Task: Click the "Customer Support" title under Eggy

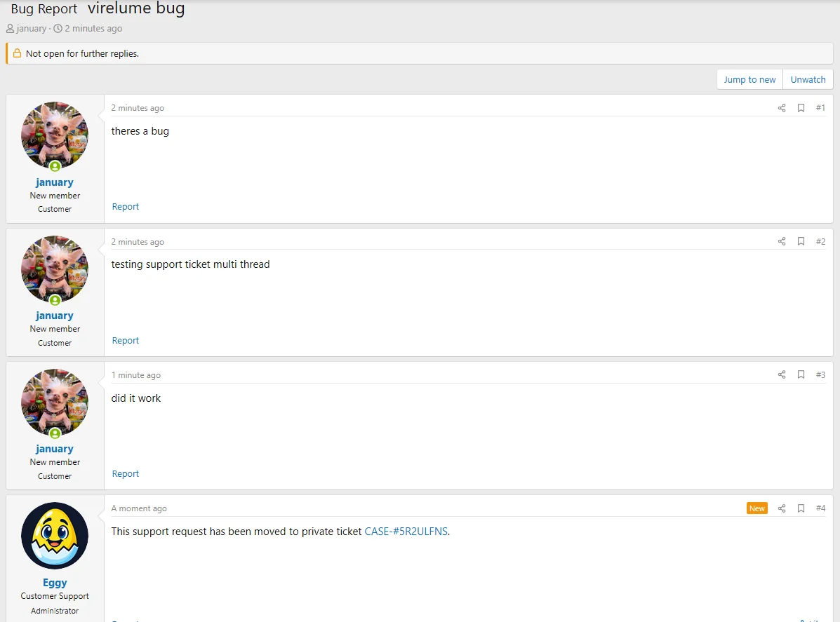Action: (x=55, y=596)
